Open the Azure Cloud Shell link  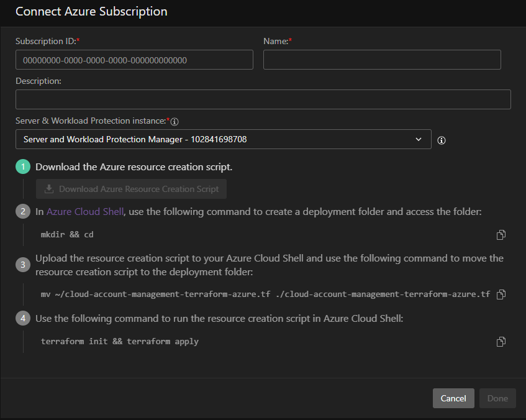coord(85,211)
